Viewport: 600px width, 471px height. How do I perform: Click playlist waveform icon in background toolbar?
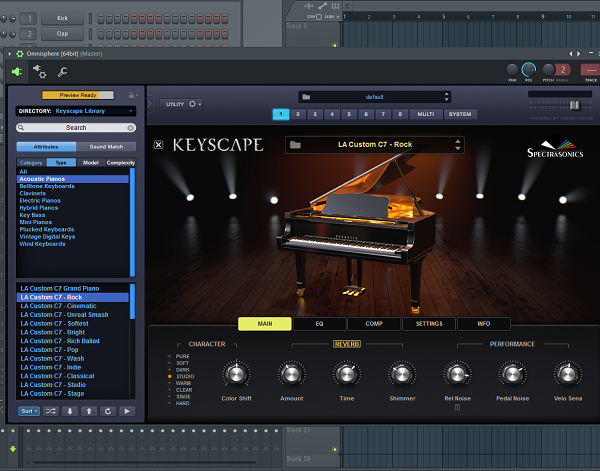(x=308, y=6)
